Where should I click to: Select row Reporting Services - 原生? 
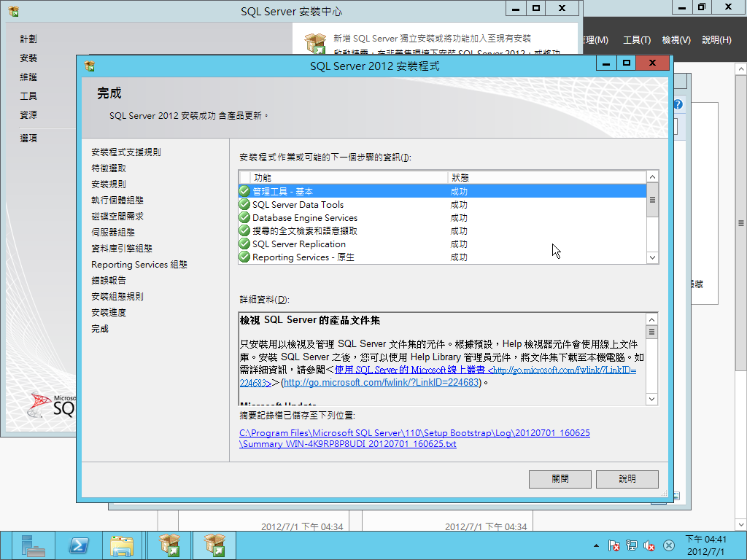[442, 257]
